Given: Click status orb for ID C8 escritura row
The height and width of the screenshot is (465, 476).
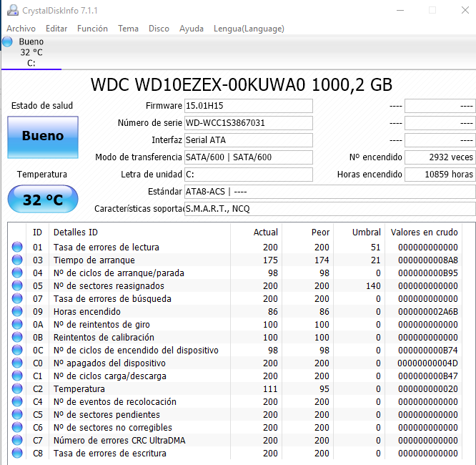Looking at the screenshot, I should [17, 453].
